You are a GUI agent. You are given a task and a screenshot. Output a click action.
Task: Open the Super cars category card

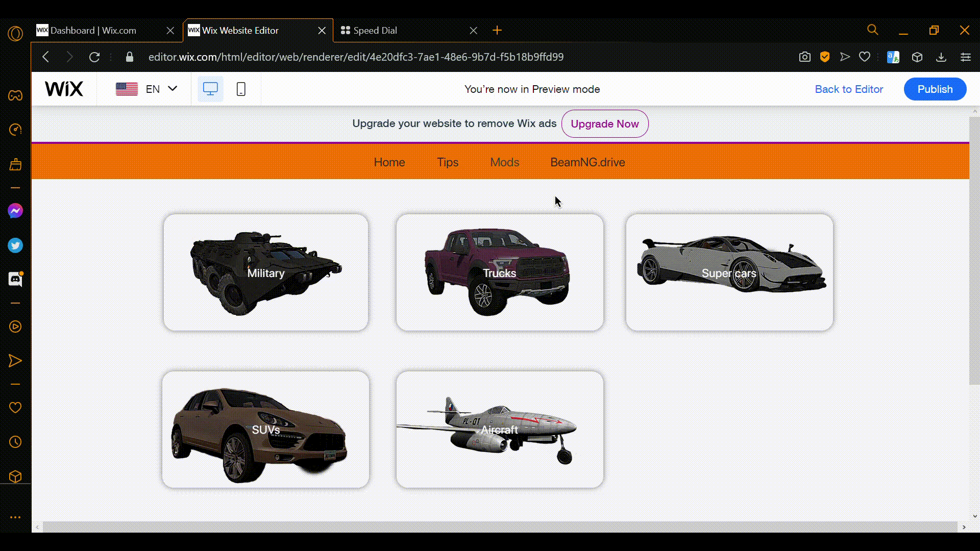pos(729,272)
